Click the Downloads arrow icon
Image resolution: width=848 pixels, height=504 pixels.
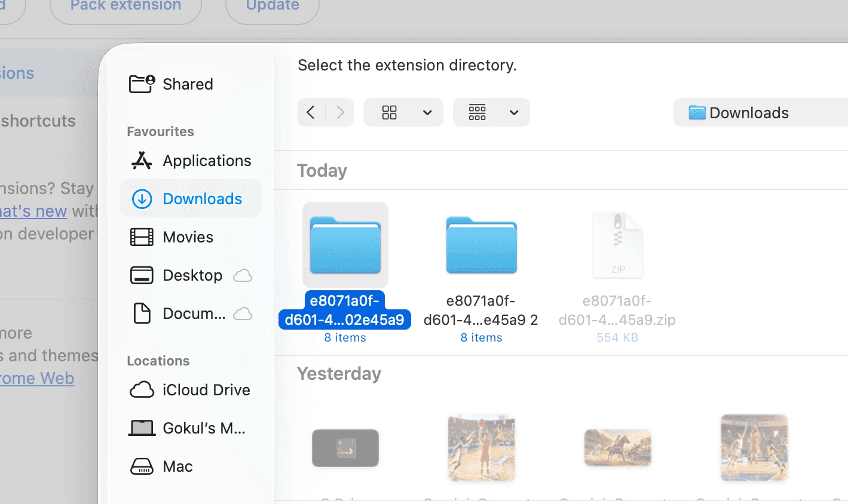pyautogui.click(x=142, y=199)
